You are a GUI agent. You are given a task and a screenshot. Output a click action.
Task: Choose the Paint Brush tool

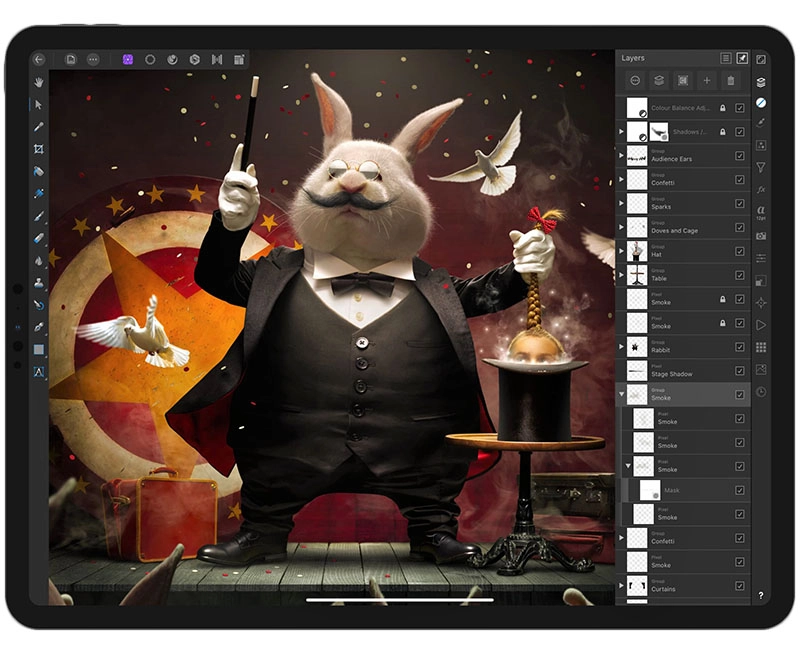[39, 216]
